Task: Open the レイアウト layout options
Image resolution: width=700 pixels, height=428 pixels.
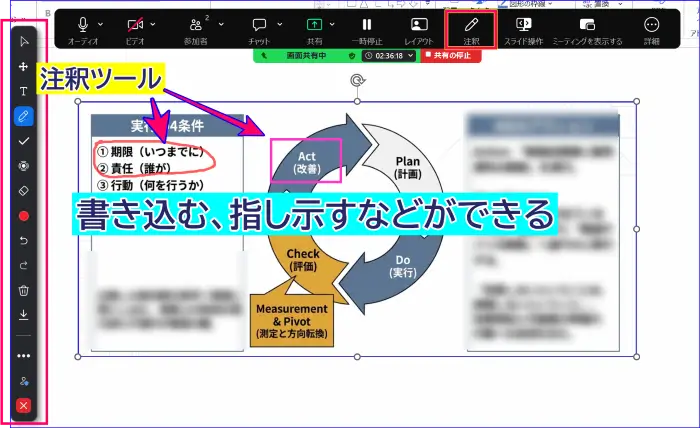Action: coord(419,29)
